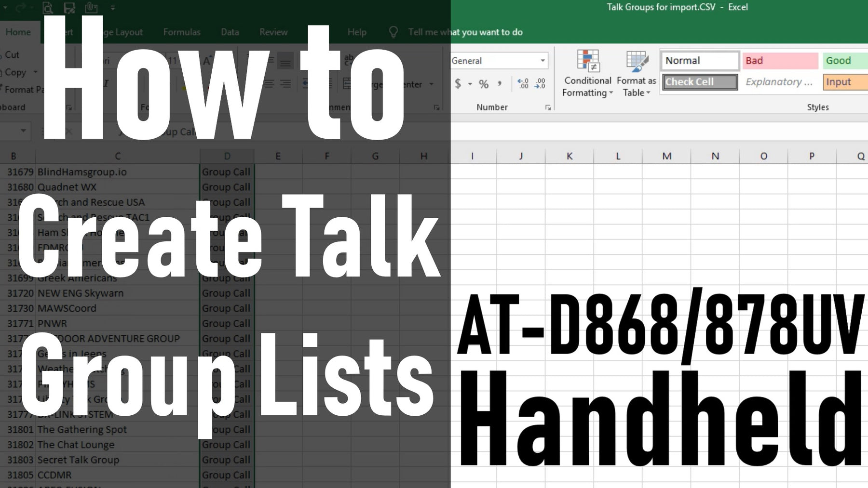Select Group Call cell in the MAWSCoord row
This screenshot has width=868, height=488.
pos(227,308)
